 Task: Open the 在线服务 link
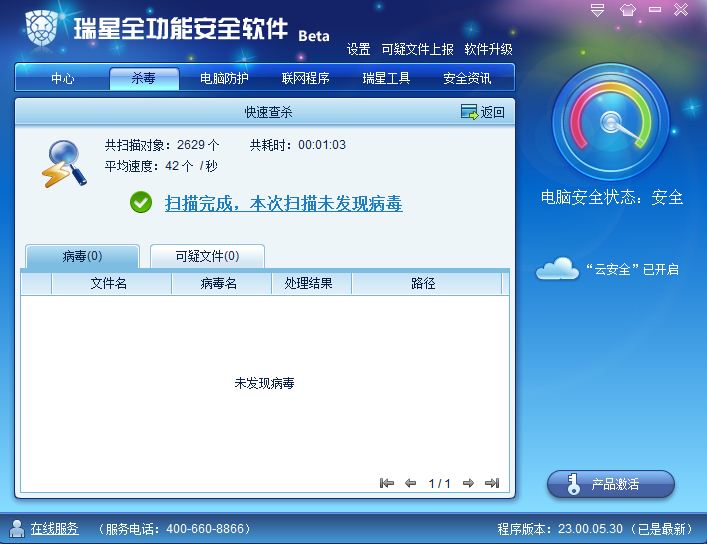coord(55,529)
